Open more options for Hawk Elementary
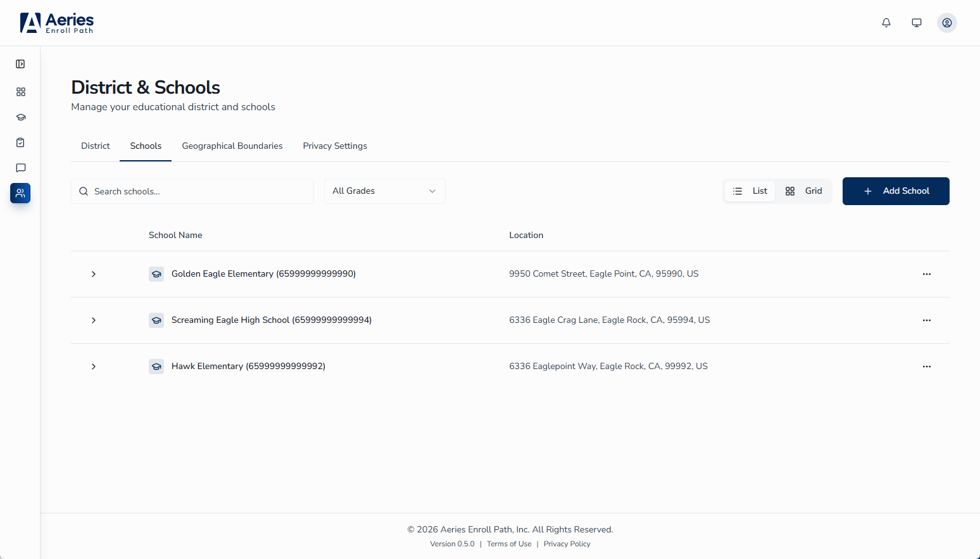The image size is (980, 559). pyautogui.click(x=927, y=367)
